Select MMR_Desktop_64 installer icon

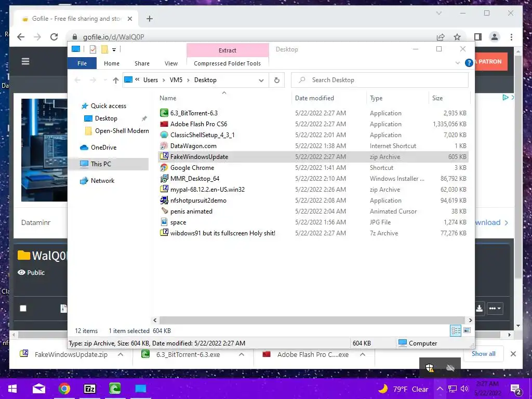tap(164, 179)
